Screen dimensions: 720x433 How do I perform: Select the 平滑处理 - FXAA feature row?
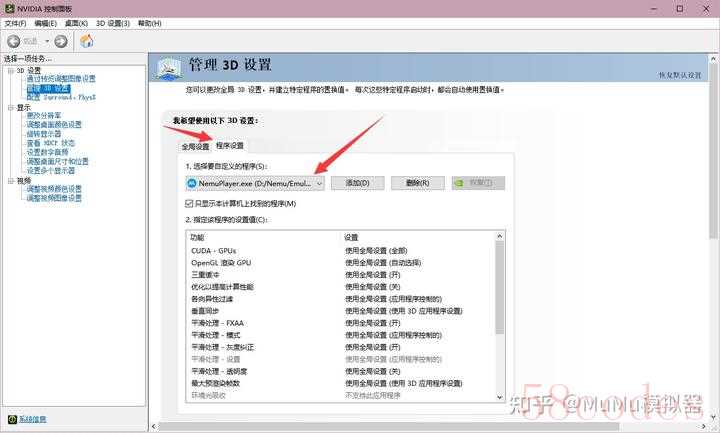tap(341, 323)
